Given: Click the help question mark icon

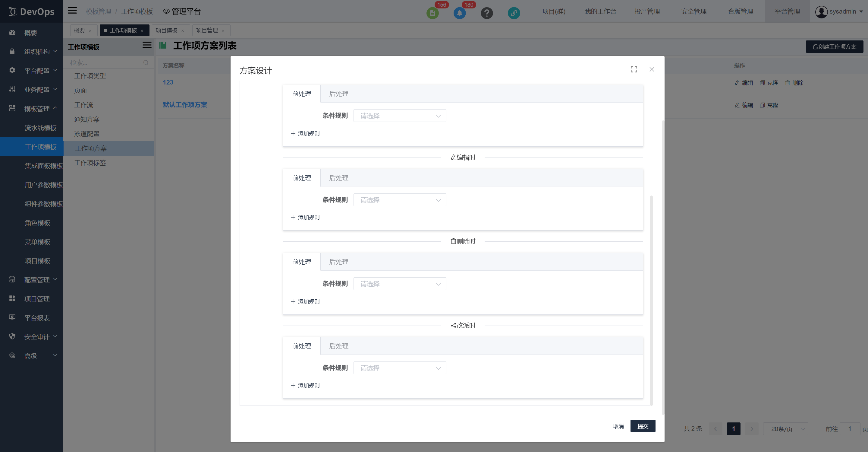Looking at the screenshot, I should [x=486, y=11].
